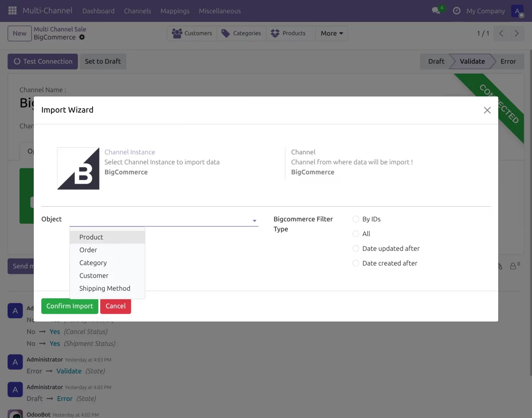Click the Products smart button

click(x=291, y=33)
